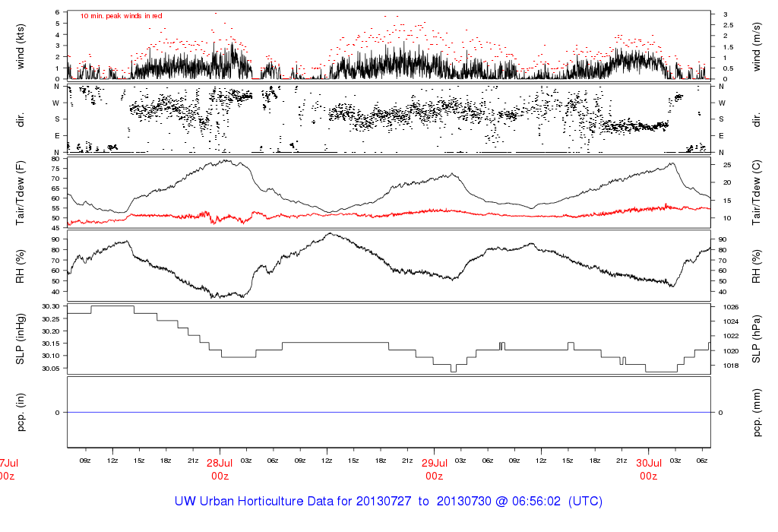Click the '0.5' wind m/s tick label
The height and width of the screenshot is (532, 778).
tap(729, 68)
